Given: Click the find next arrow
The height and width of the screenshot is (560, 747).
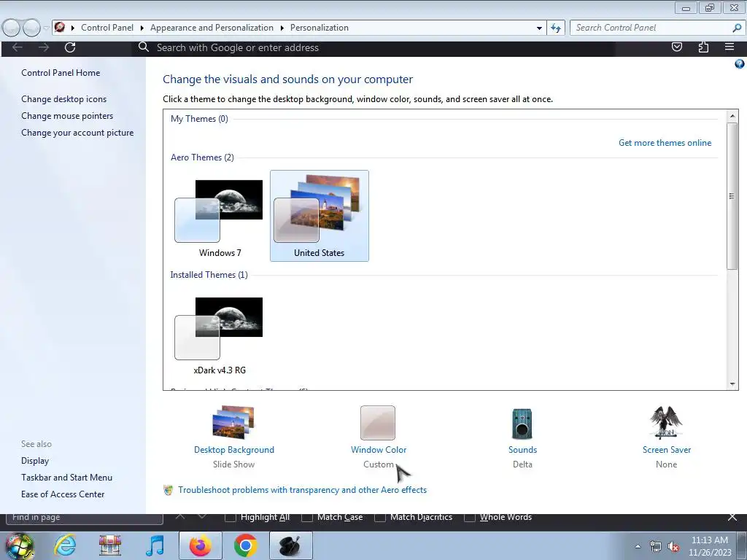Looking at the screenshot, I should 202,516.
